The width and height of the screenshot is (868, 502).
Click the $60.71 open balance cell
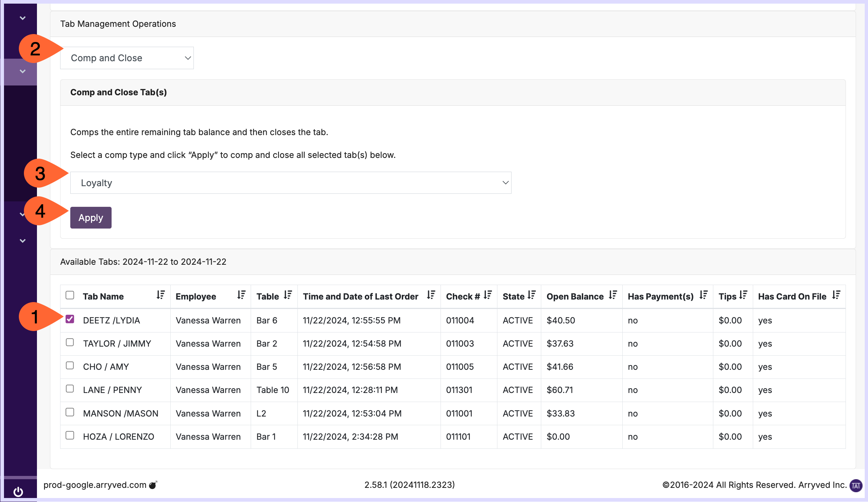point(560,390)
